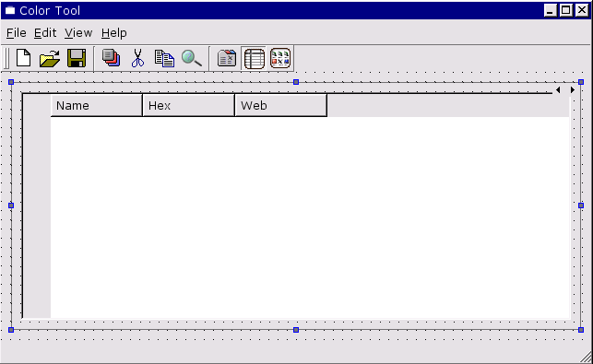Toggle the Icon view button

[x=280, y=59]
